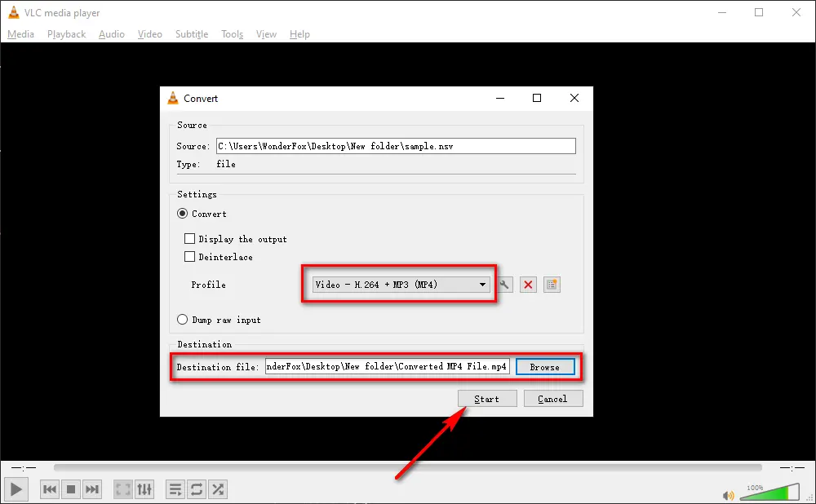The image size is (816, 504).
Task: Toggle fullscreen video mode
Action: coord(123,489)
